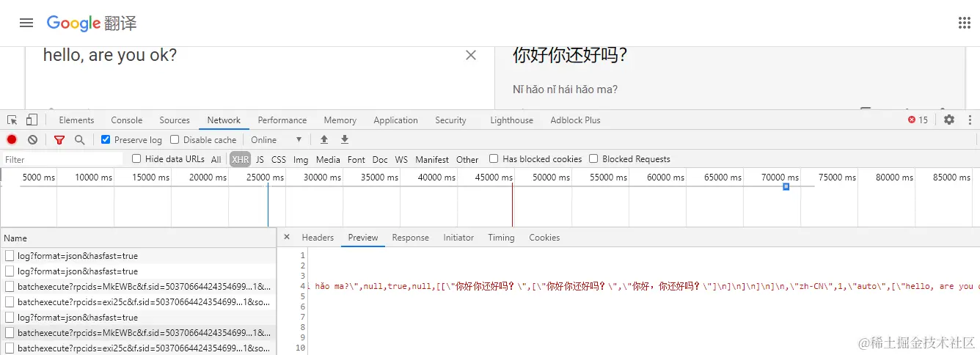The height and width of the screenshot is (355, 980).
Task: Check Blocked Requests
Action: [x=593, y=158]
